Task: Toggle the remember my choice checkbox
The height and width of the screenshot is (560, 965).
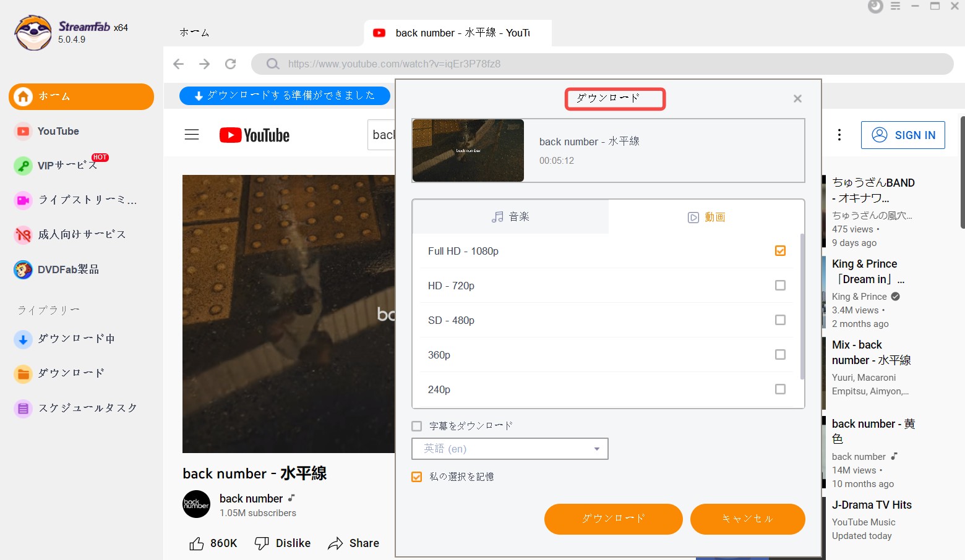Action: point(417,477)
